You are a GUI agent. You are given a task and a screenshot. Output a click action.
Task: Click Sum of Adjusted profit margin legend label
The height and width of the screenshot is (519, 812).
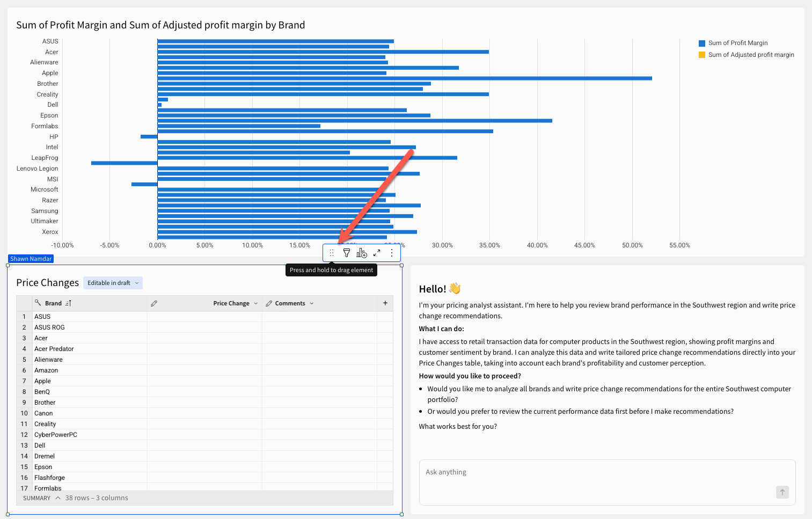click(x=751, y=55)
